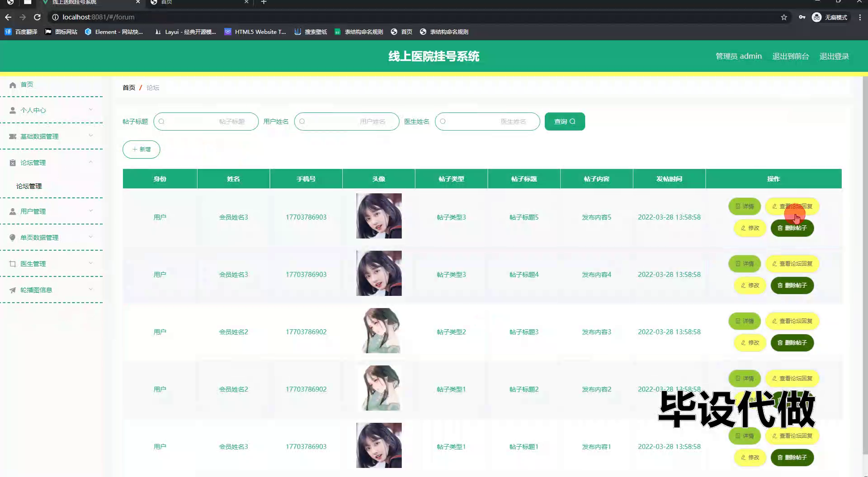868x477 pixels.
Task: Click 修改 for post 帖子标题1
Action: (x=750, y=458)
